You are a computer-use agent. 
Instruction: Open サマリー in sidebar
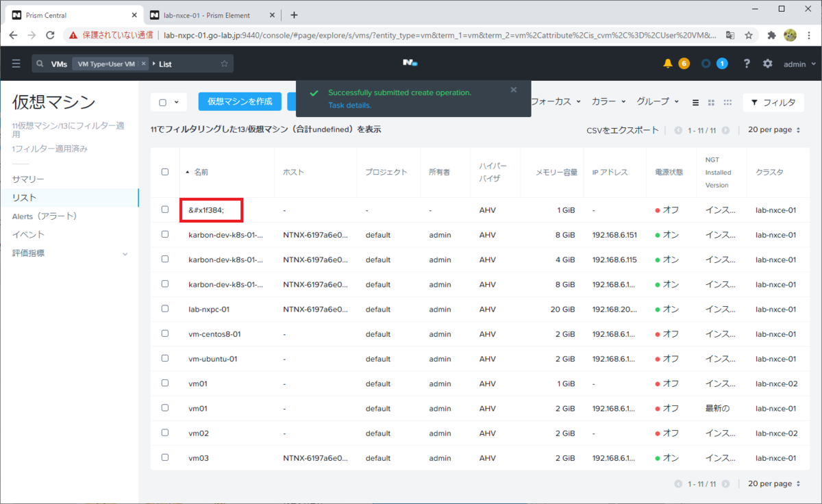[28, 179]
